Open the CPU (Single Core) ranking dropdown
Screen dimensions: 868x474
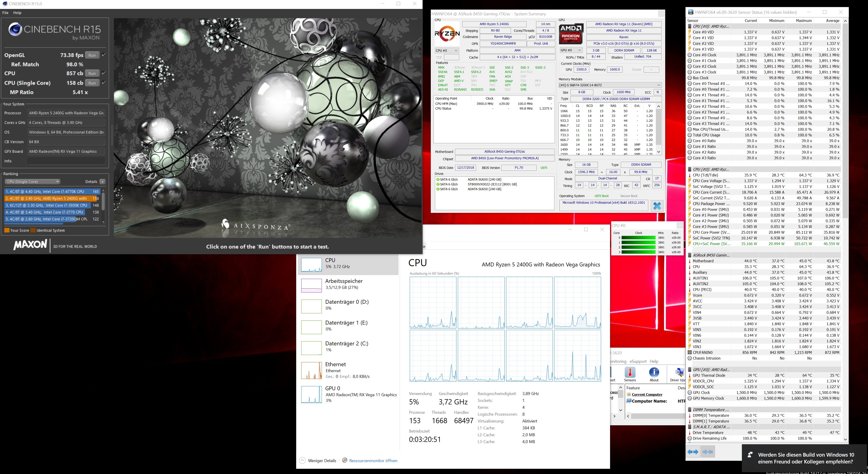[x=33, y=181]
